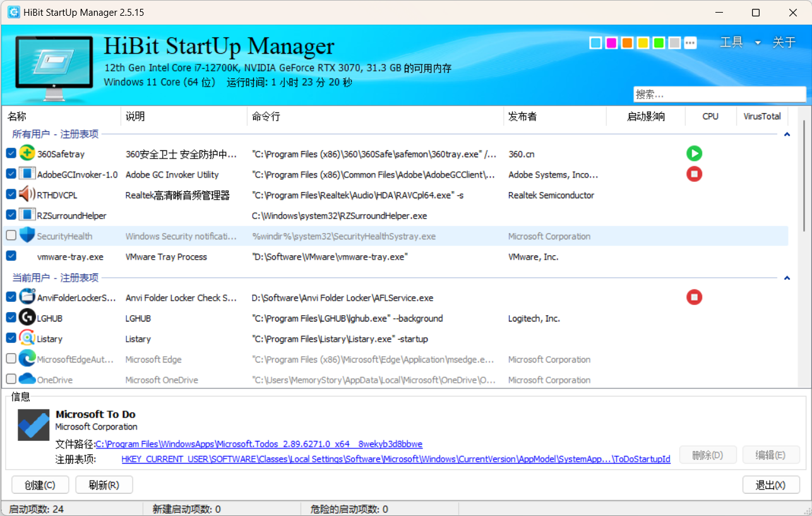Click the 危险的启动项数: 0 status entry
The width and height of the screenshot is (812, 516).
(x=349, y=509)
